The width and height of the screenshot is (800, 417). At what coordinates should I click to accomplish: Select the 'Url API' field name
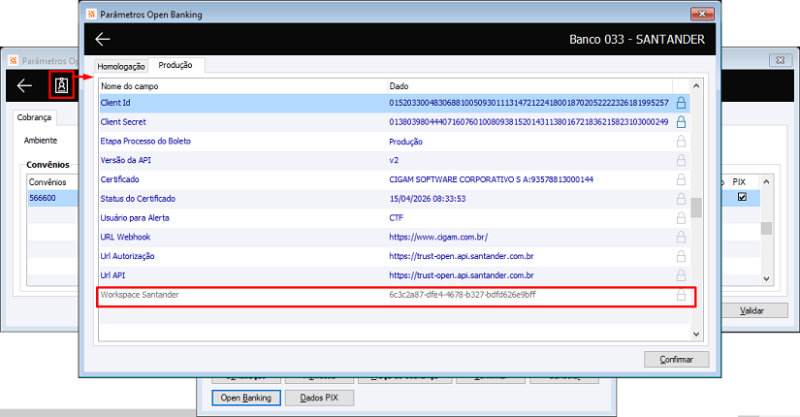click(112, 275)
